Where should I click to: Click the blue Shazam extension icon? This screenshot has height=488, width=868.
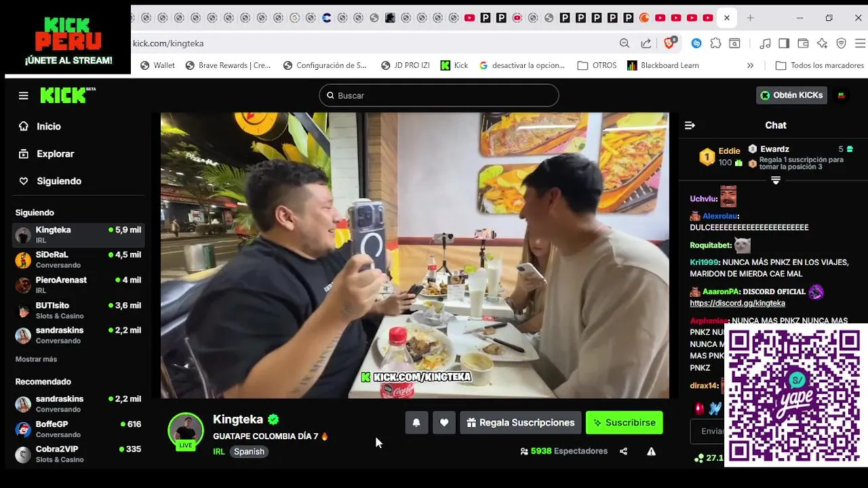pos(696,43)
